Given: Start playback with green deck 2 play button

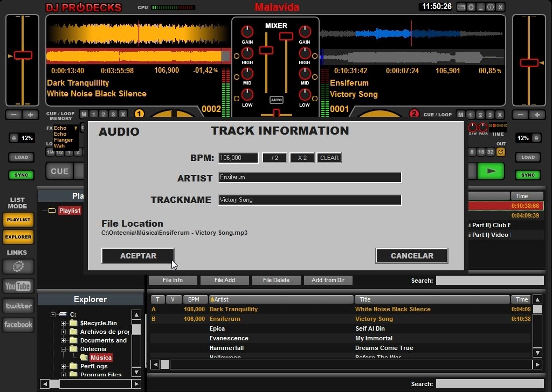Looking at the screenshot, I should pos(491,171).
